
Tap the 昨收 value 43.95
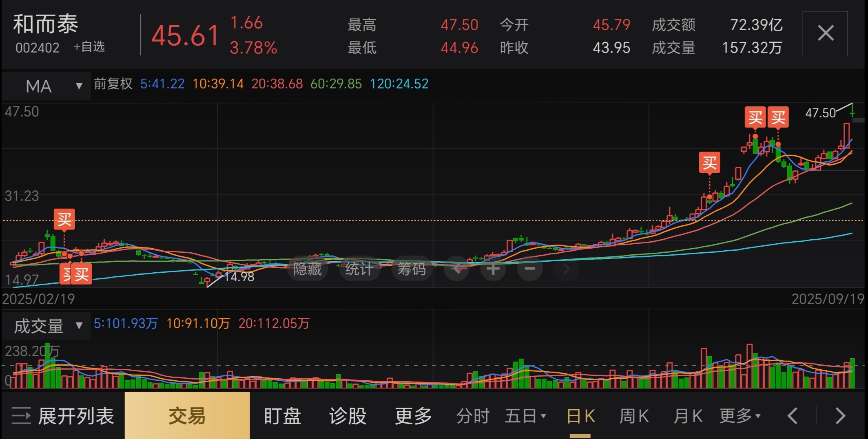(611, 48)
